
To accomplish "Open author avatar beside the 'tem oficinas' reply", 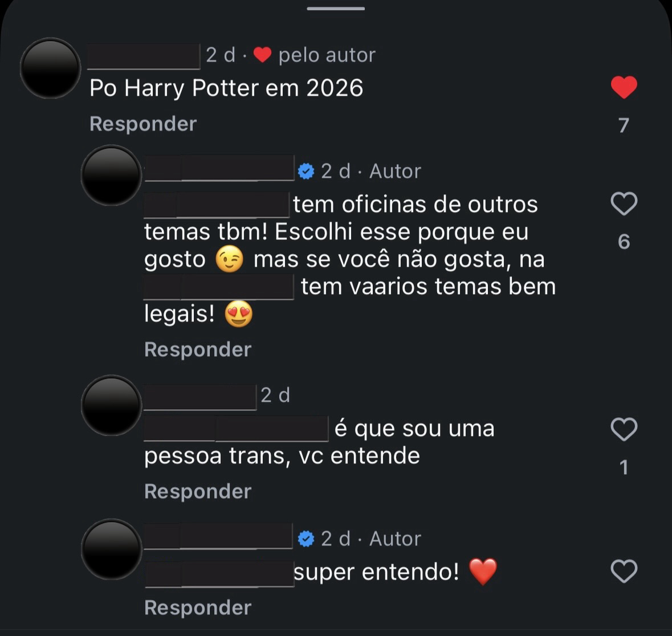I will click(x=111, y=175).
